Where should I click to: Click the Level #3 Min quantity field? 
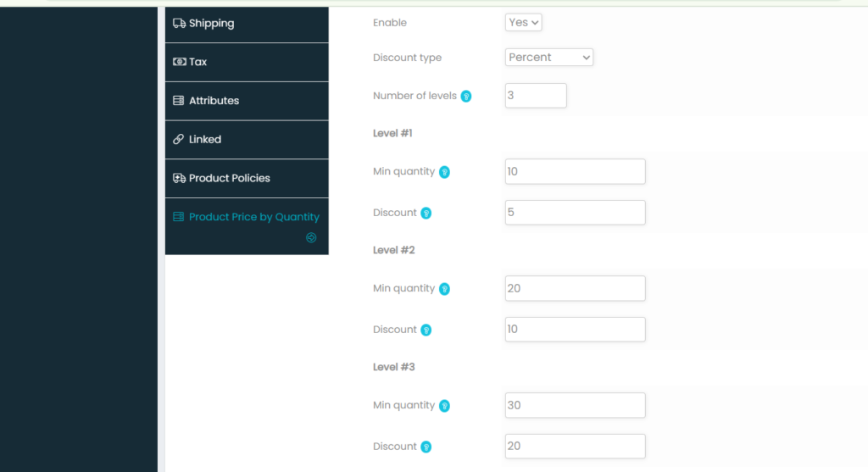[x=575, y=406]
